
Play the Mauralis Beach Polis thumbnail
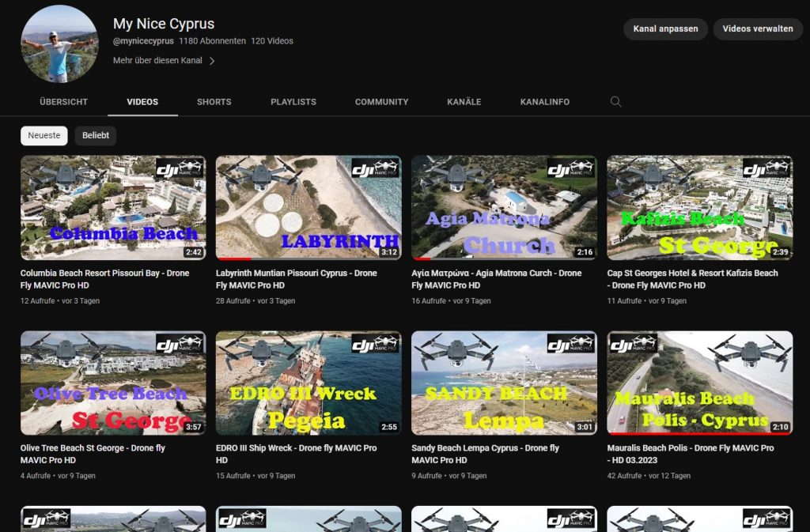[700, 383]
